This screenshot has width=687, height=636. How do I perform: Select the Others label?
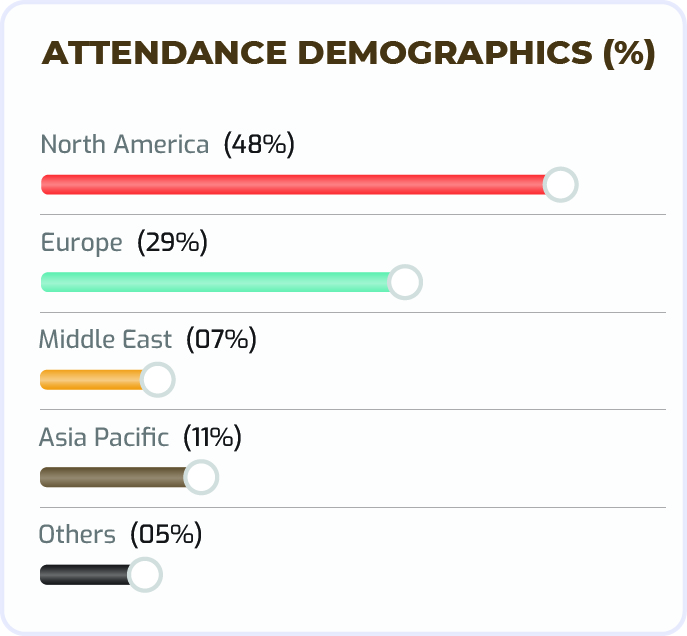77,534
